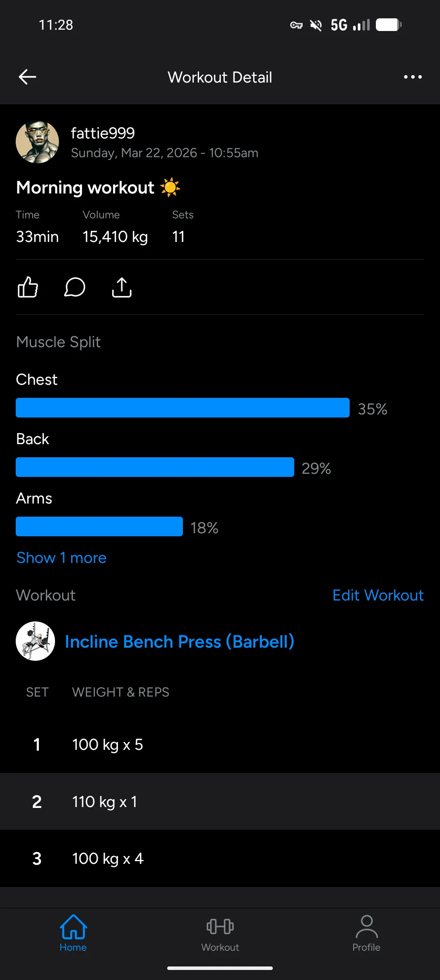Open Incline Bench Press exercise thumbnail
The width and height of the screenshot is (440, 980).
click(x=35, y=641)
